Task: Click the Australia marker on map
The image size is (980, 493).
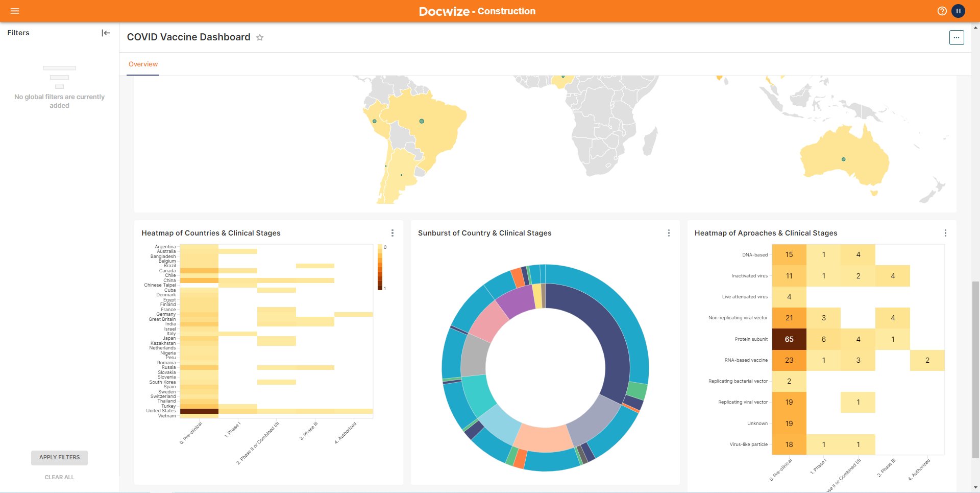Action: 843,159
